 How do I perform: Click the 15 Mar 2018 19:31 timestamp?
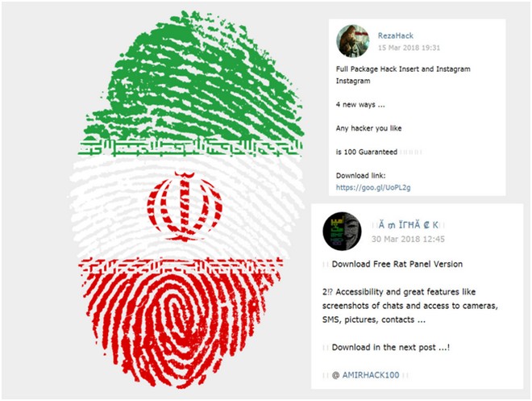coord(409,48)
